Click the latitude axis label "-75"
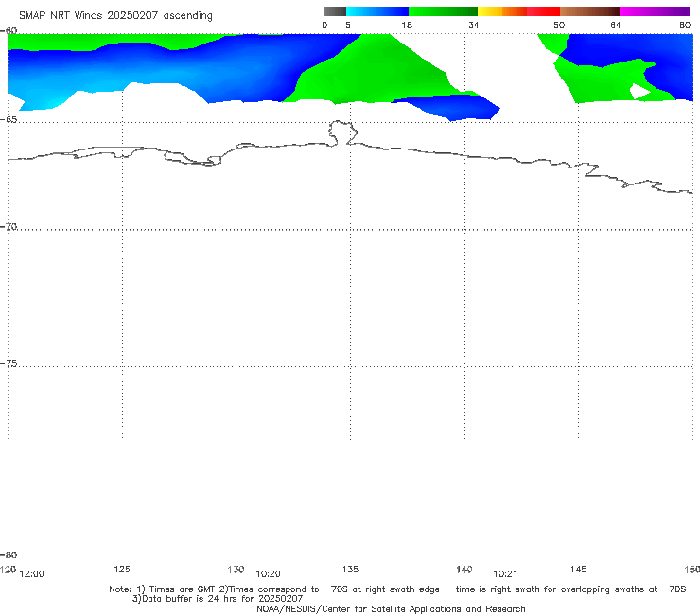The image size is (700, 615). coord(9,363)
